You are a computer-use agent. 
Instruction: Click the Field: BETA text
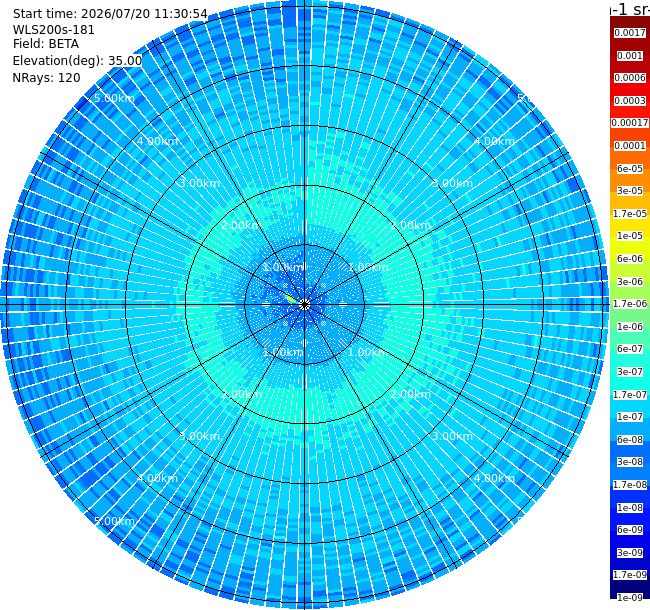coord(46,44)
